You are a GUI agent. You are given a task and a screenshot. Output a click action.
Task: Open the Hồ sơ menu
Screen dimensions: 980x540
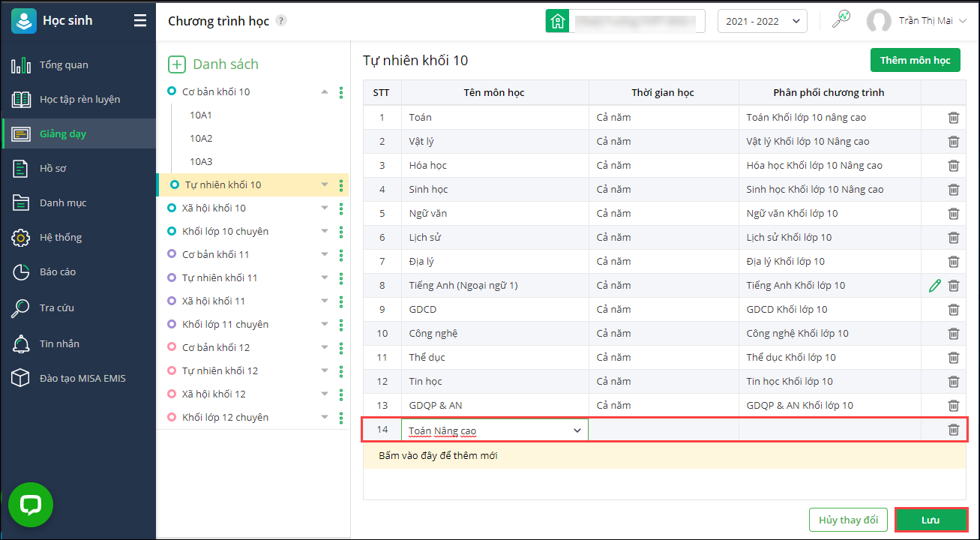(x=78, y=169)
